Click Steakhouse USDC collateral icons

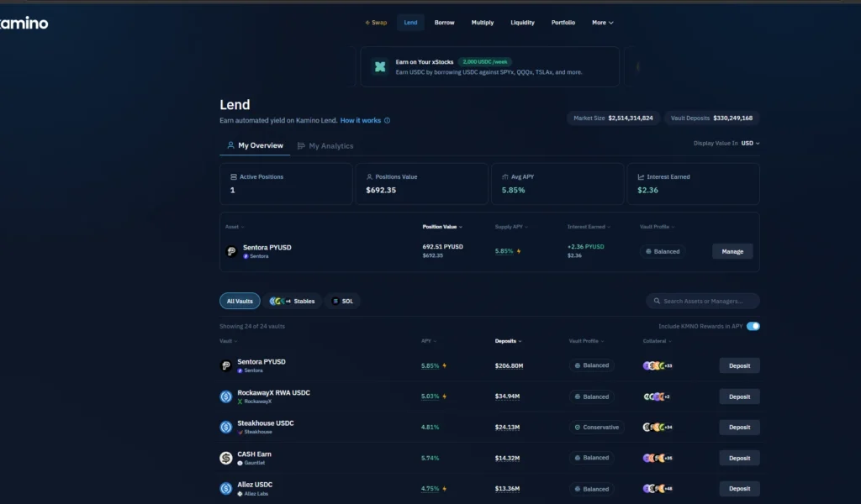(657, 428)
